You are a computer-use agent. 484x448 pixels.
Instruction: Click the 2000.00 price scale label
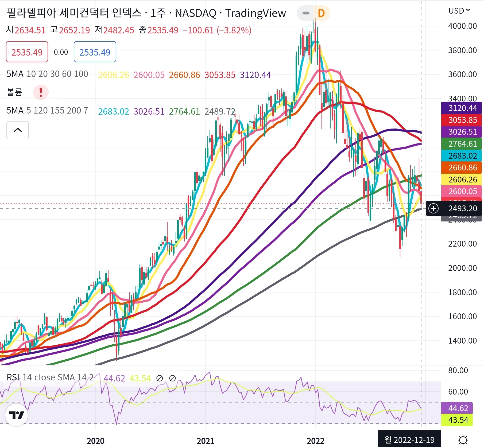[462, 268]
